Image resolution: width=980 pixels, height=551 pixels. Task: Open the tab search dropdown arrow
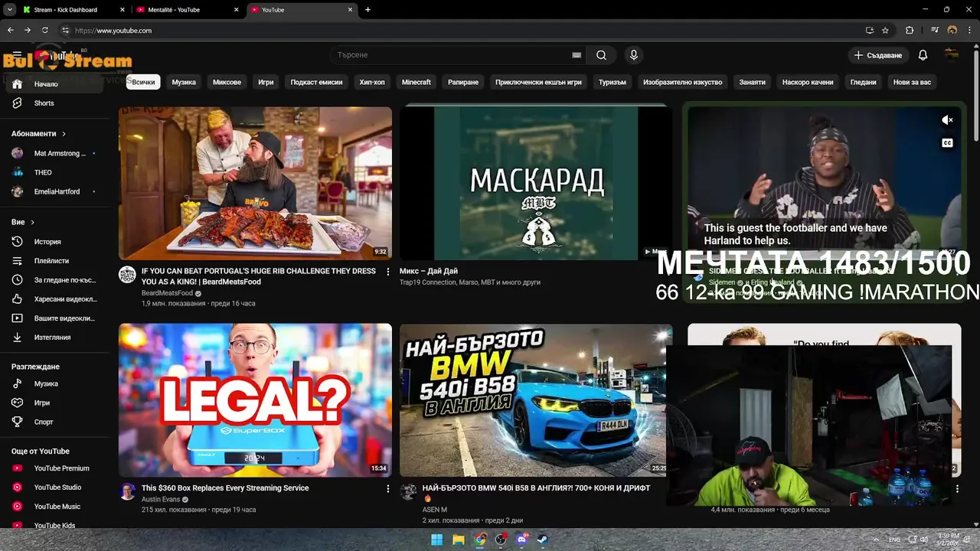10,10
